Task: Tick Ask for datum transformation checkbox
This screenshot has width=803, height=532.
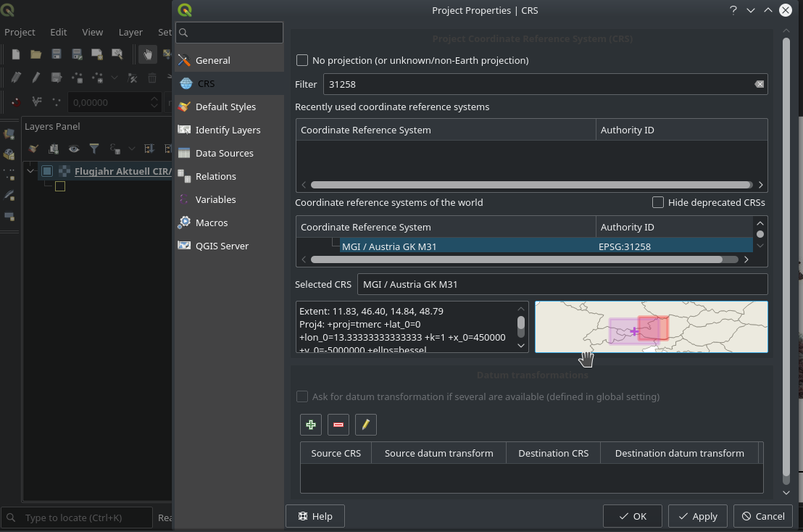Action: (302, 396)
